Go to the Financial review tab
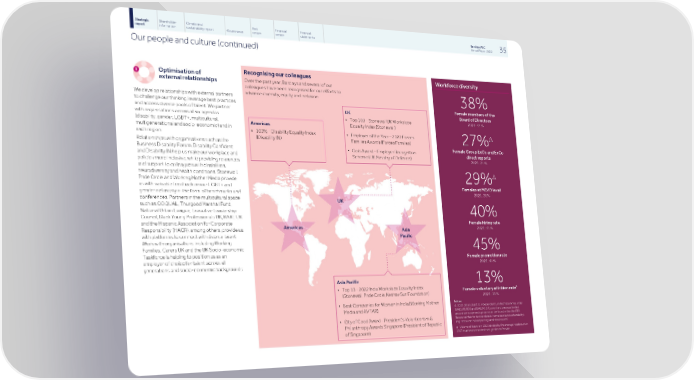Screen dimensions: 694x380 (x=281, y=32)
